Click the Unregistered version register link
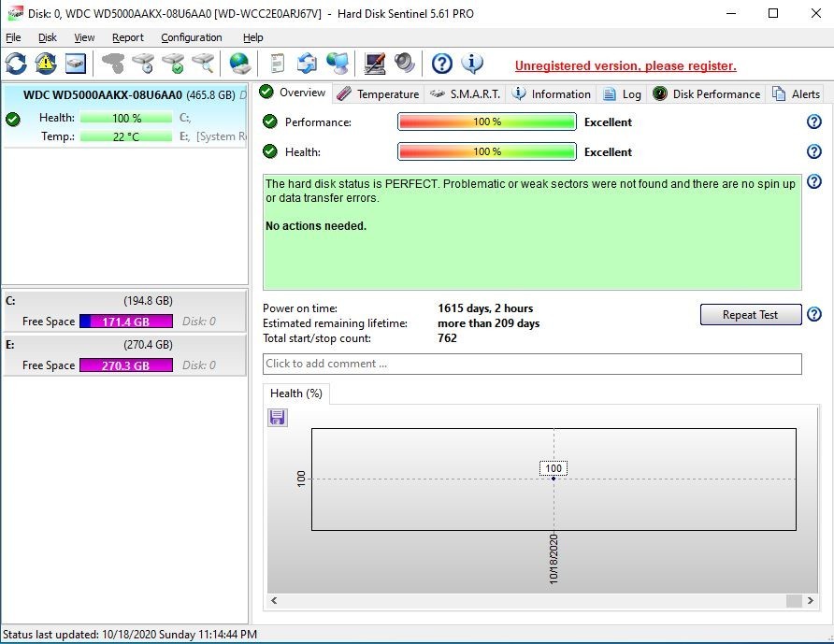 [x=625, y=66]
